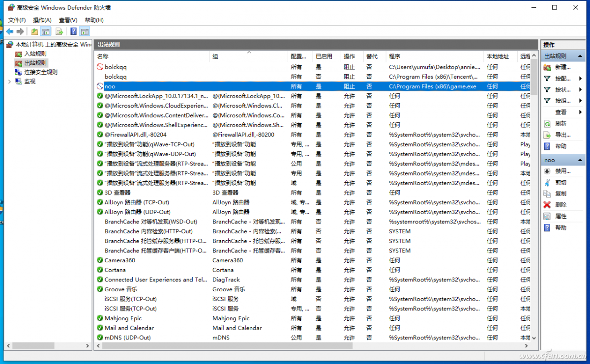Click the green check icon beside Cortana rule
Screen dimensions: 590x364
click(x=100, y=270)
